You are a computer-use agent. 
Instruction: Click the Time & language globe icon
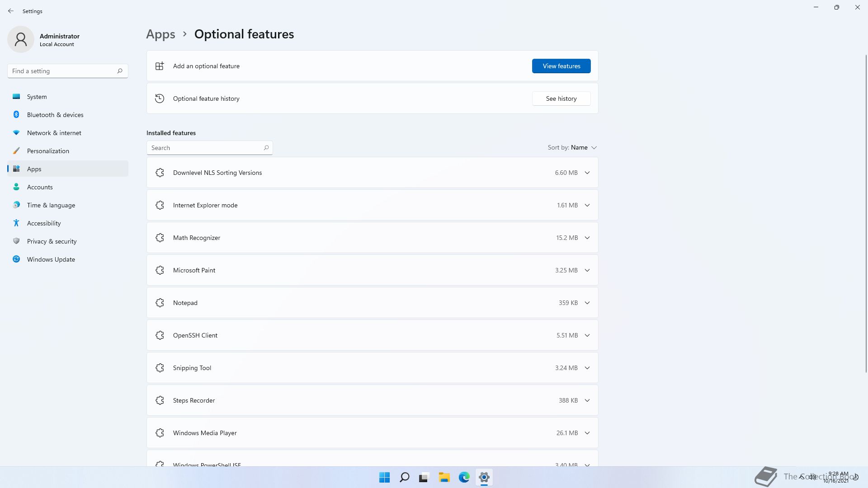pyautogui.click(x=16, y=205)
